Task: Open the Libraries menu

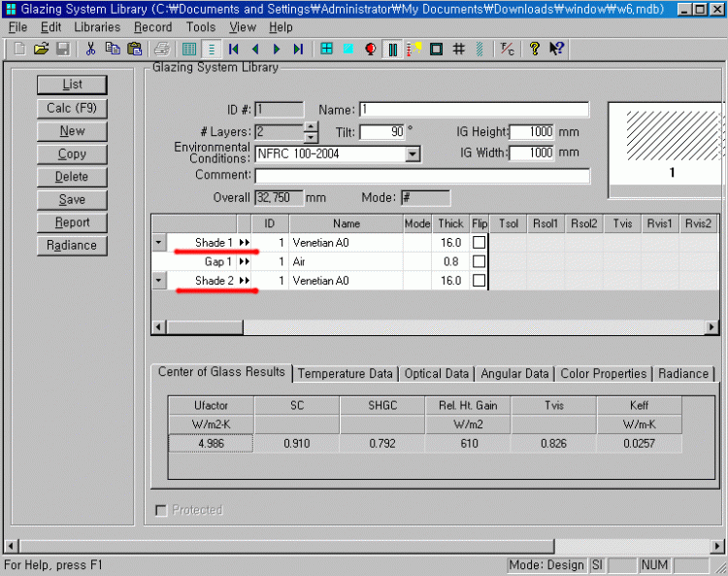Action: [x=97, y=27]
